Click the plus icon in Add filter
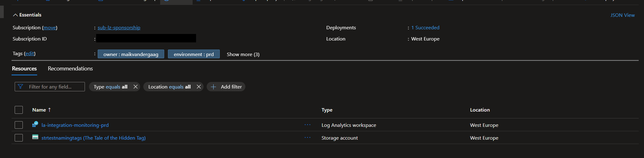This screenshot has width=644, height=158. pos(213,87)
